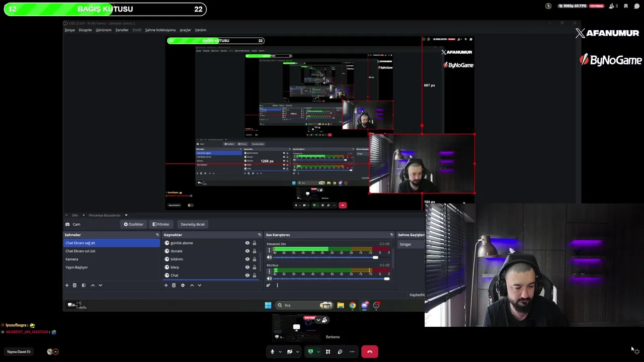Show the viewer members icon on the stream thumbnail
This screenshot has width=644, height=362.
point(325,320)
